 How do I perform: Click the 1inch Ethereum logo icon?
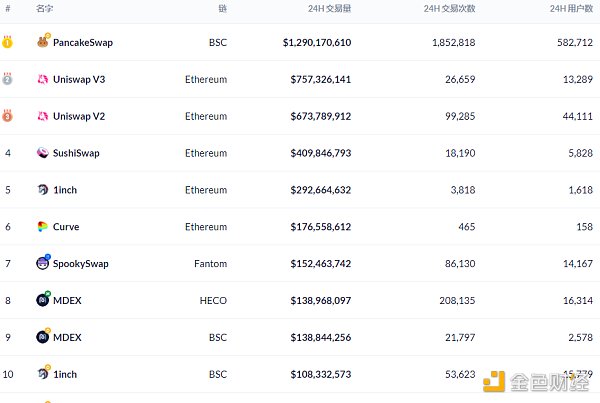[43, 190]
